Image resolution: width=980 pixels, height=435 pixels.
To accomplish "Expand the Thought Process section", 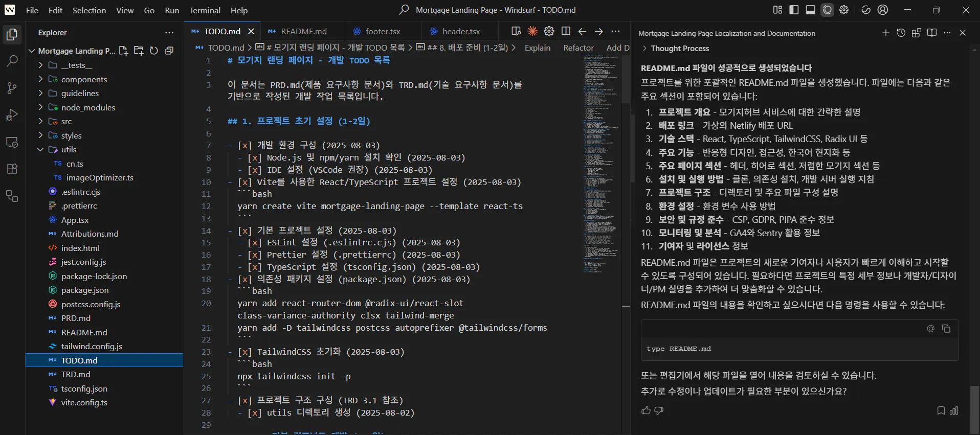I will tap(675, 49).
